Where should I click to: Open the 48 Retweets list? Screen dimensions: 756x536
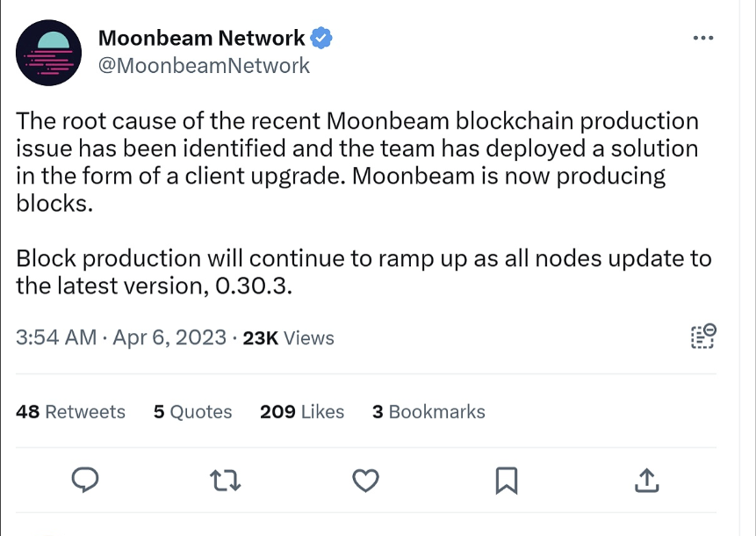tap(70, 411)
